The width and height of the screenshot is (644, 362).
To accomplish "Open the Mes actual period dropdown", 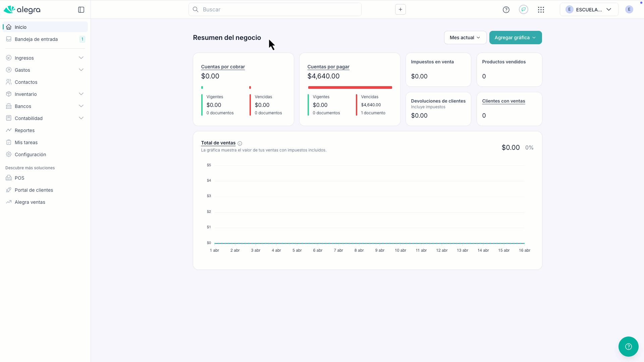I will tap(465, 38).
